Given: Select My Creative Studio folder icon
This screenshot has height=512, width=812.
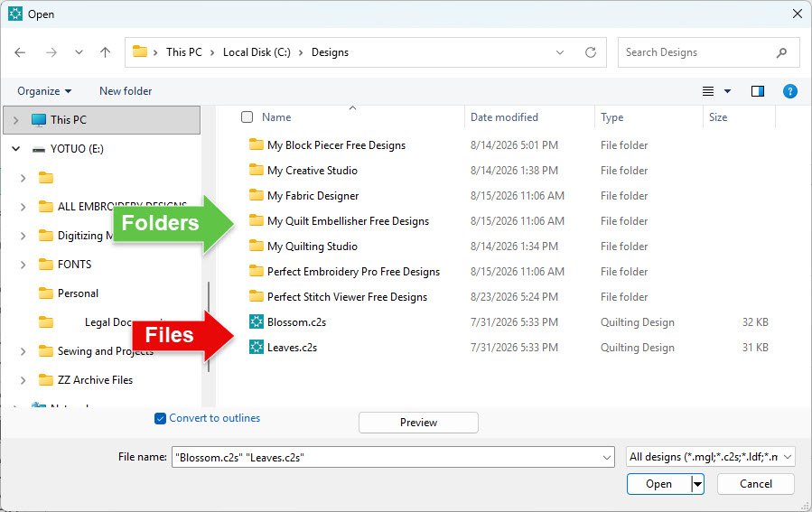Looking at the screenshot, I should pos(256,170).
